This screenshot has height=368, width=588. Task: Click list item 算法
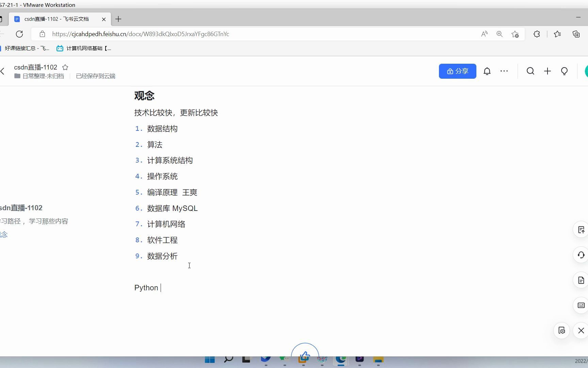pyautogui.click(x=155, y=145)
